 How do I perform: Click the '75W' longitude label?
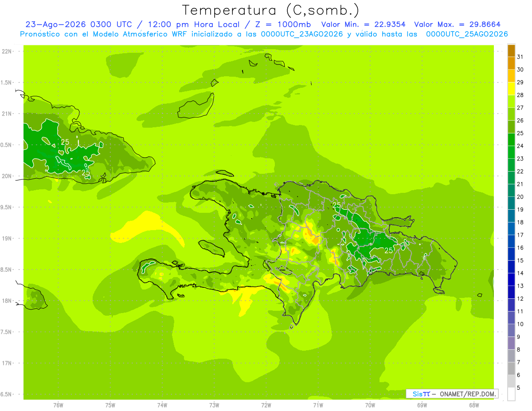pos(110,405)
